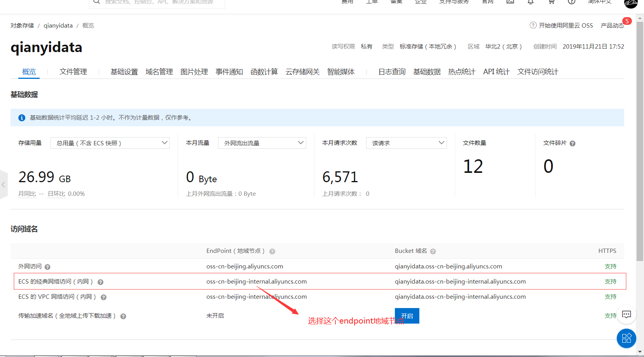
Task: Click the scrollbar up arrow
Action: (640, 17)
